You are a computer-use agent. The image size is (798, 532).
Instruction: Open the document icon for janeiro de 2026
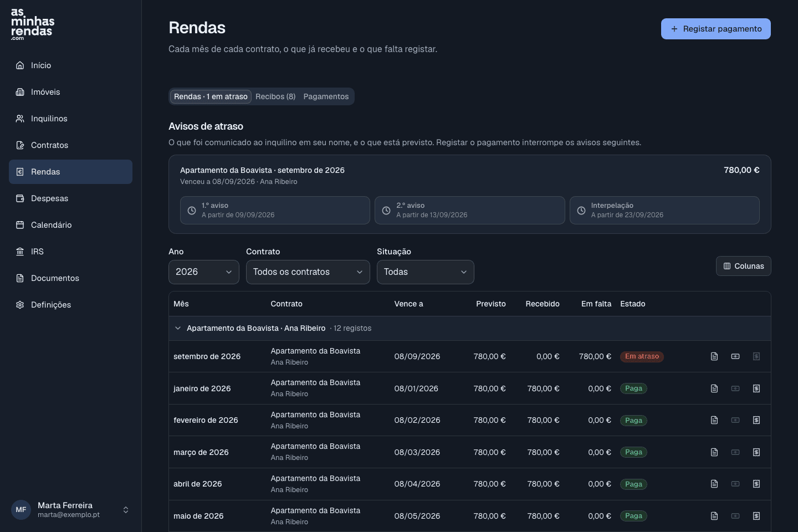pyautogui.click(x=714, y=388)
